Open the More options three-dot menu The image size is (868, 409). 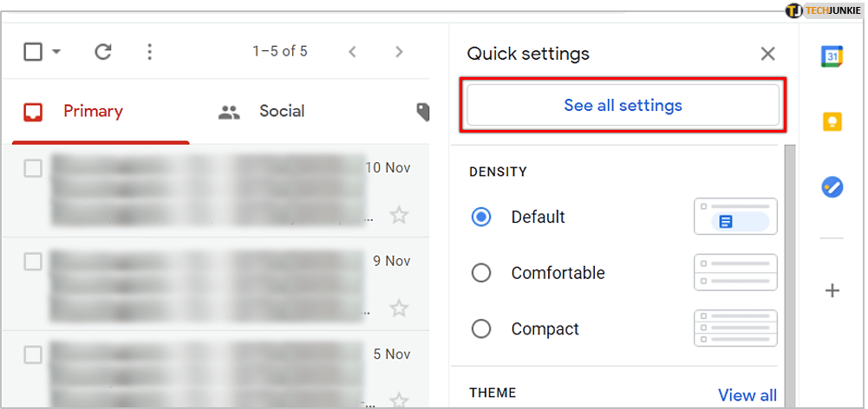click(x=150, y=52)
